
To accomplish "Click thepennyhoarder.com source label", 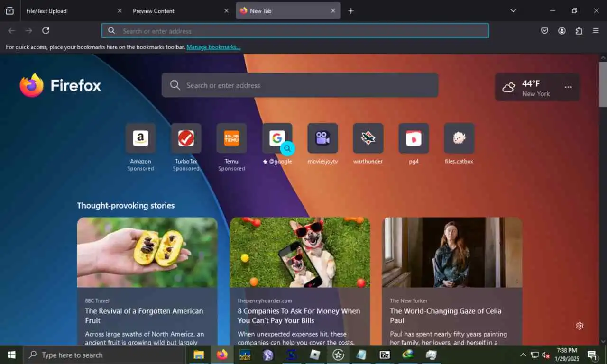I will click(265, 300).
